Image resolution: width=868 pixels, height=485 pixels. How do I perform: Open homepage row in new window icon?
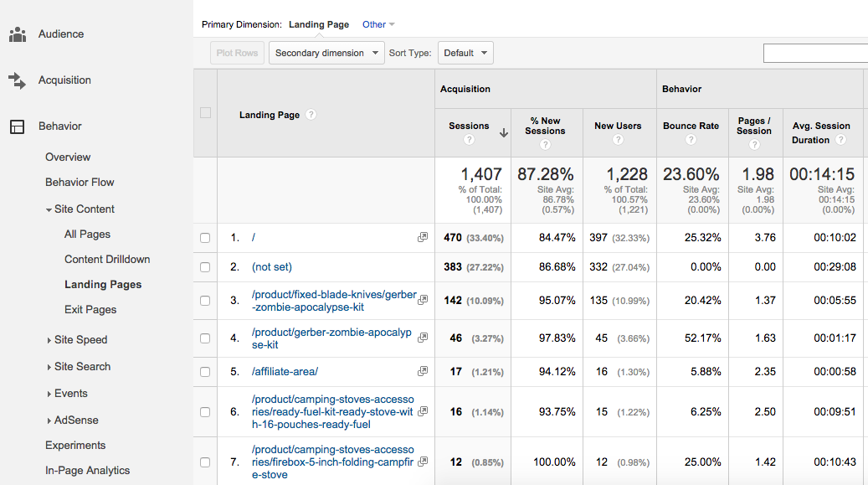423,238
